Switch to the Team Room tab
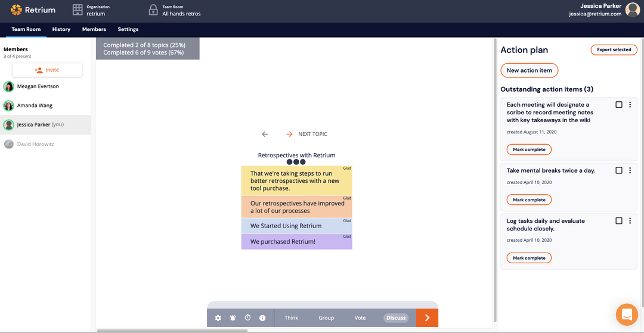 click(x=26, y=30)
